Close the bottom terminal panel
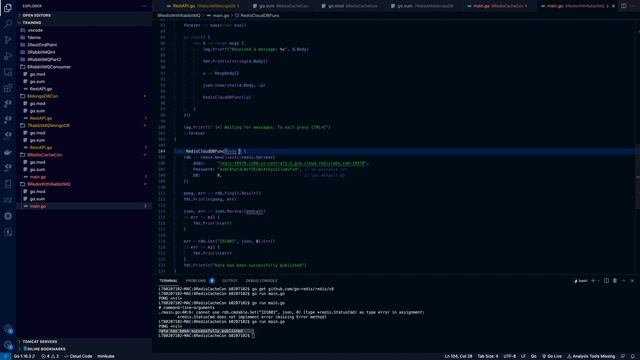This screenshot has width=640, height=360. pyautogui.click(x=632, y=281)
